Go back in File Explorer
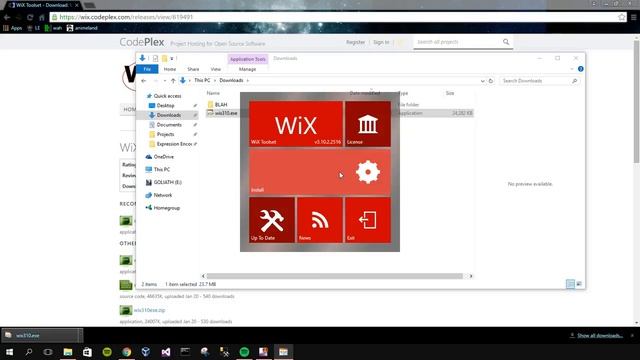The height and width of the screenshot is (360, 640). pyautogui.click(x=144, y=81)
